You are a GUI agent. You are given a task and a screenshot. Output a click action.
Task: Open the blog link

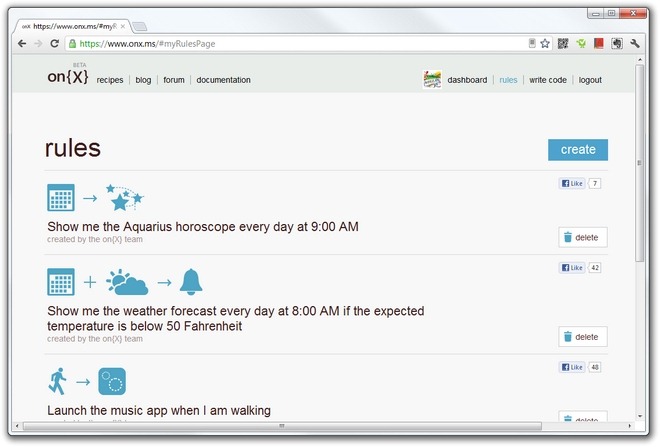point(143,80)
